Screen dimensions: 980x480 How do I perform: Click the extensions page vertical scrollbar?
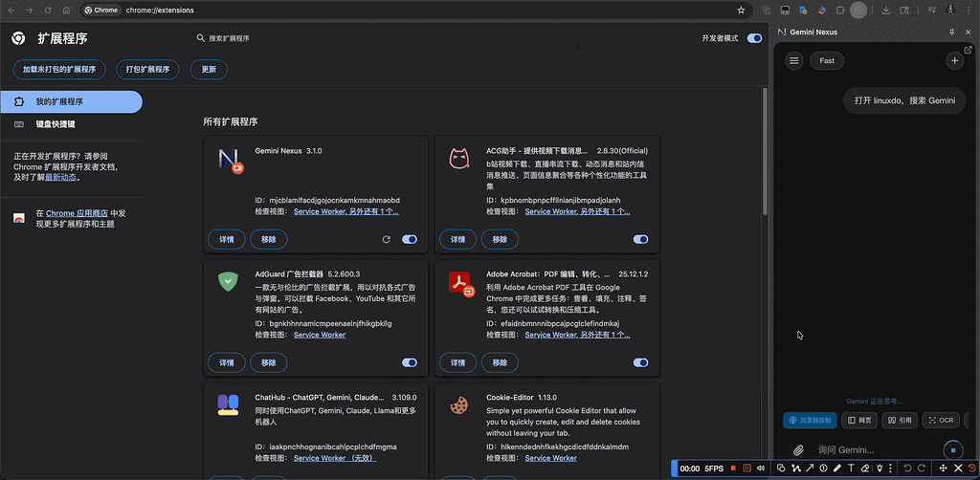pyautogui.click(x=765, y=152)
